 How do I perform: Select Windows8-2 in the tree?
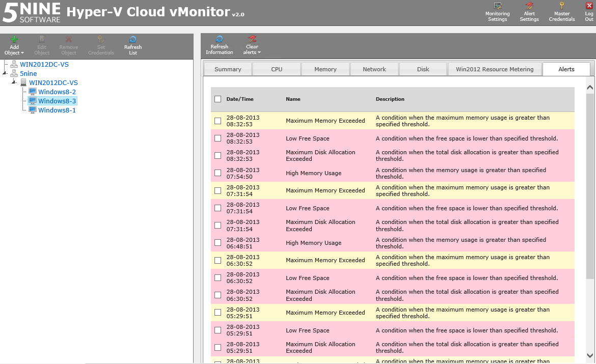click(x=57, y=92)
